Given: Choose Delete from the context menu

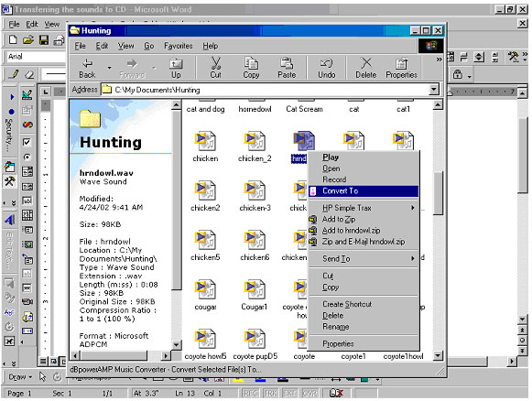Looking at the screenshot, I should point(364,316).
